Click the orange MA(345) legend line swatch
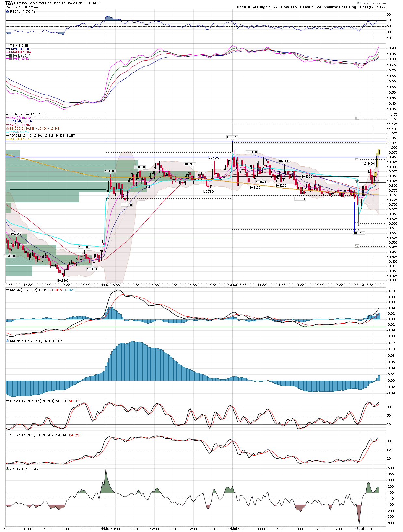 pyautogui.click(x=7, y=139)
